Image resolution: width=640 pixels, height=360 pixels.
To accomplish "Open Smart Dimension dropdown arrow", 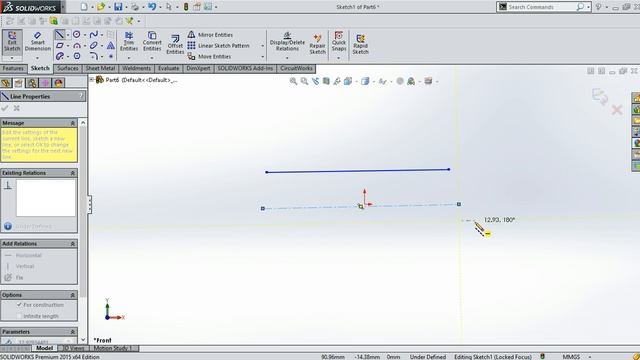I will (38, 58).
